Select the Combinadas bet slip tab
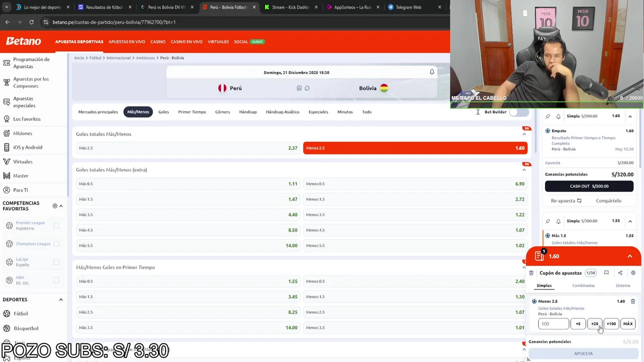The image size is (644, 362). pos(583,286)
